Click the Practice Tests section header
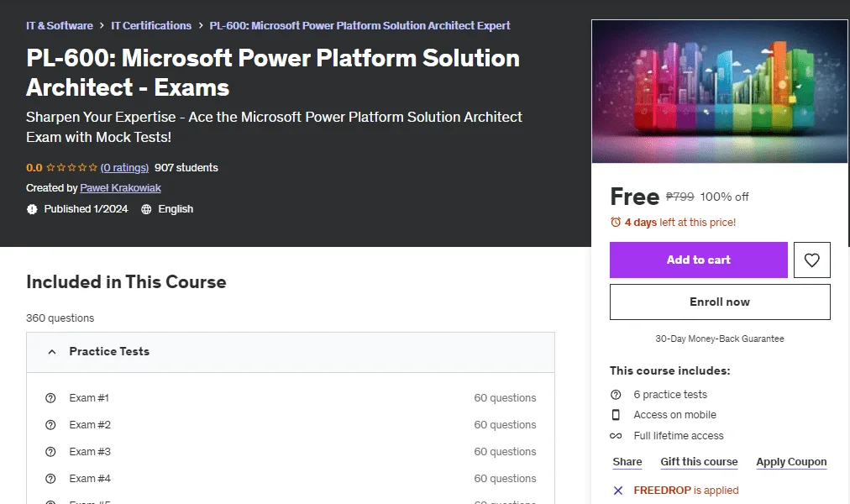Image resolution: width=850 pixels, height=504 pixels. point(291,352)
